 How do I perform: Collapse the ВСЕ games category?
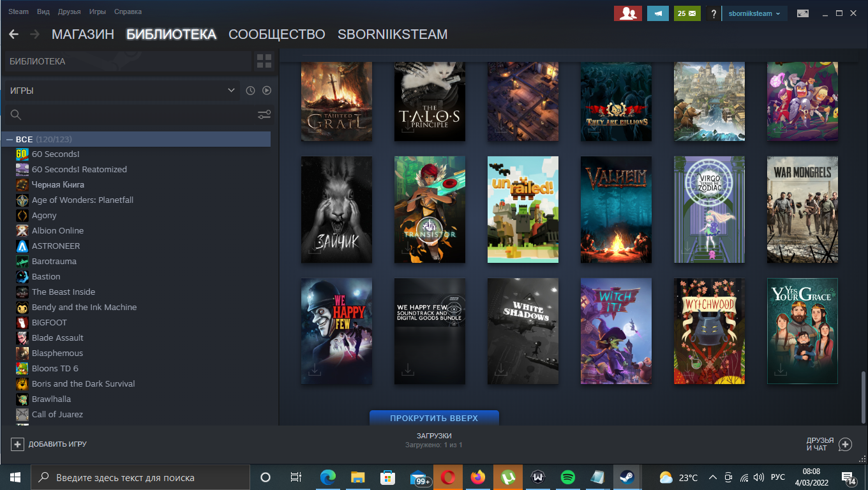click(10, 139)
